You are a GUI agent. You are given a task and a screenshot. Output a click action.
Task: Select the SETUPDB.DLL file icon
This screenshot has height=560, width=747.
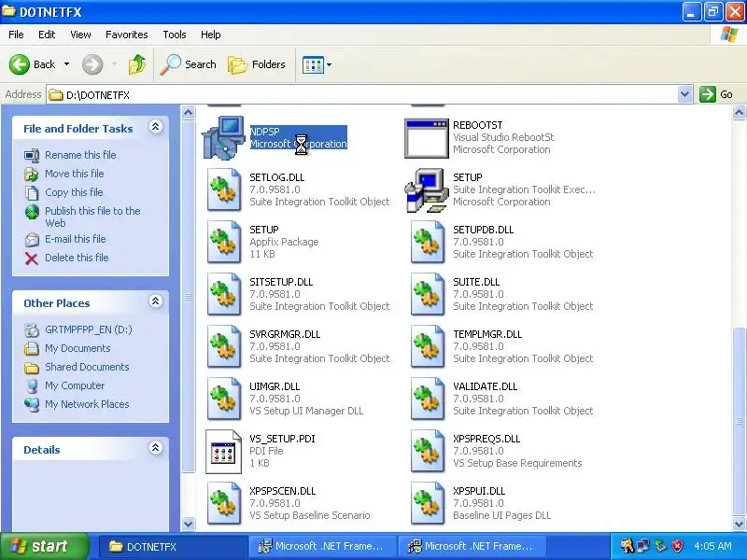point(428,243)
